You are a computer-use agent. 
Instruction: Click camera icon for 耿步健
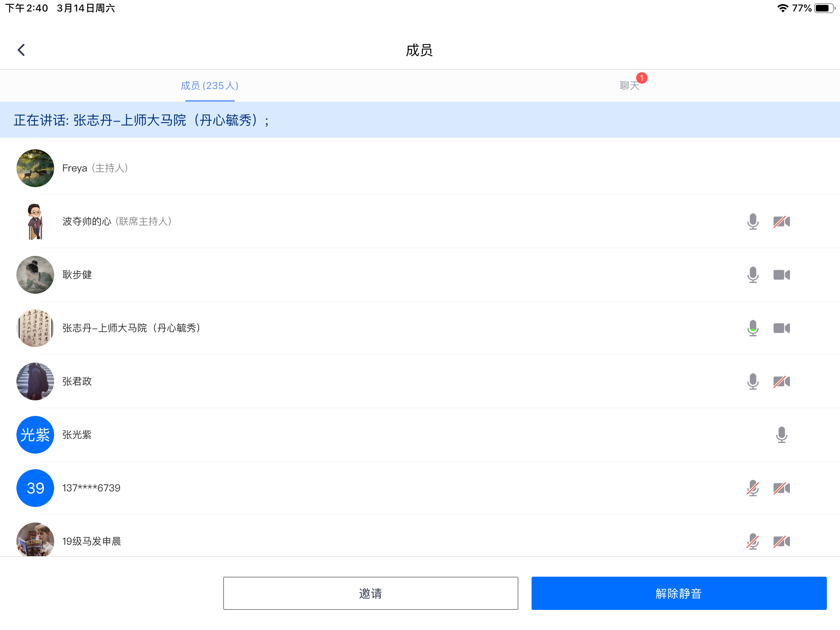coord(781,275)
